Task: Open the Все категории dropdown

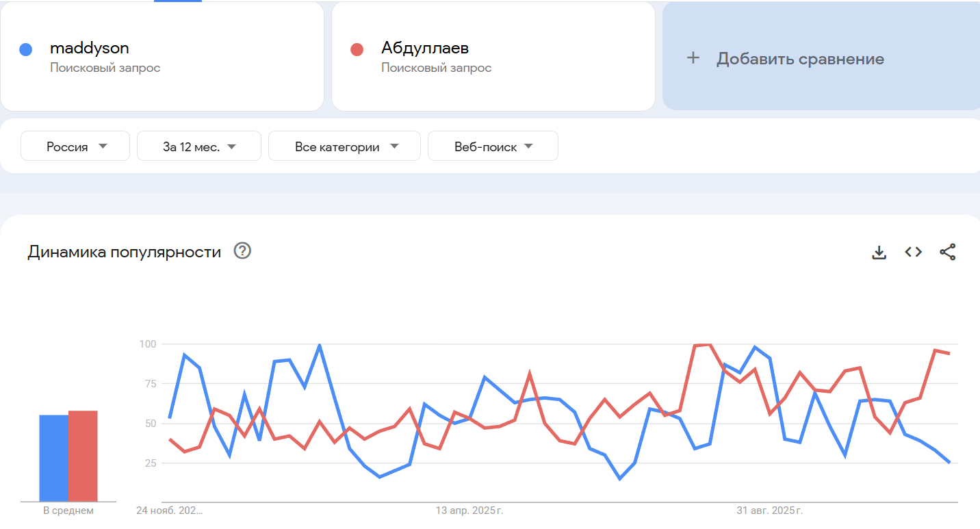Action: 344,146
